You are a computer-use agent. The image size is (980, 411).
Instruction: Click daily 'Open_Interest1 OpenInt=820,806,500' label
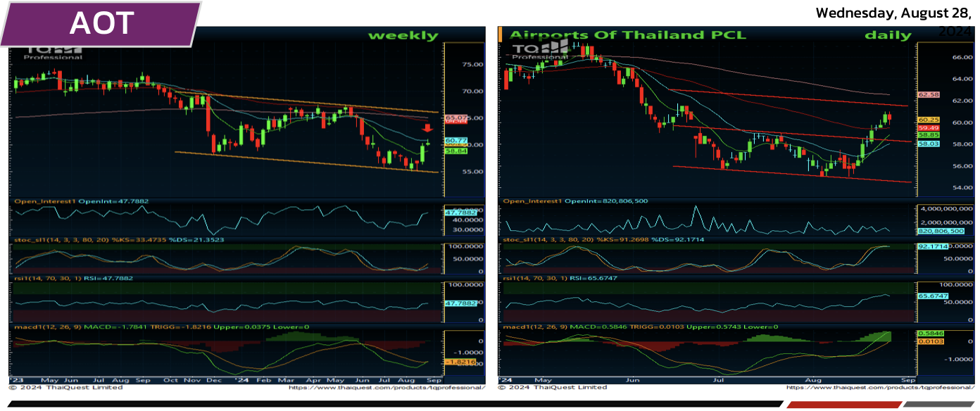pyautogui.click(x=575, y=201)
